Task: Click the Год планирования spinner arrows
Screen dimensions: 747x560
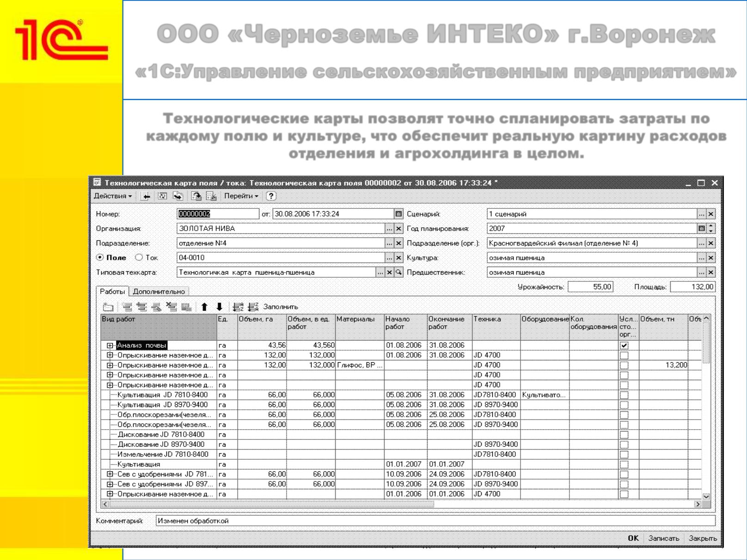Action: click(x=711, y=229)
